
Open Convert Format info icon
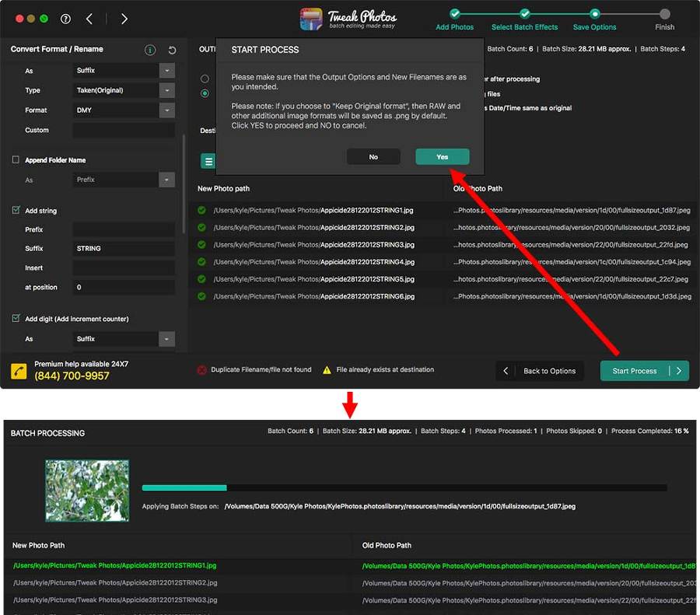pos(150,50)
